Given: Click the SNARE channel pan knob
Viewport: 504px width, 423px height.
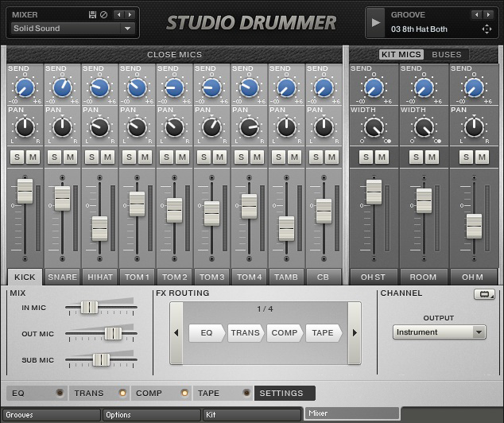Looking at the screenshot, I should [62, 126].
